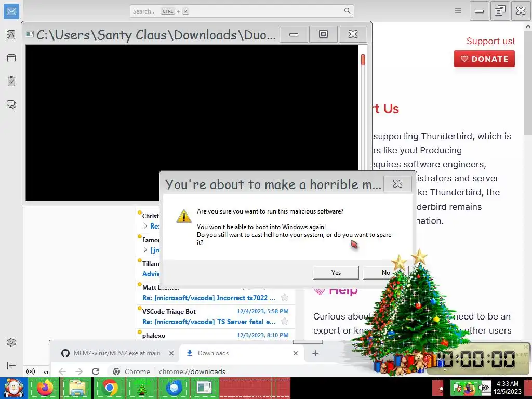The height and width of the screenshot is (399, 532).
Task: Open the Incorrect ts7022 email subject
Action: click(209, 298)
